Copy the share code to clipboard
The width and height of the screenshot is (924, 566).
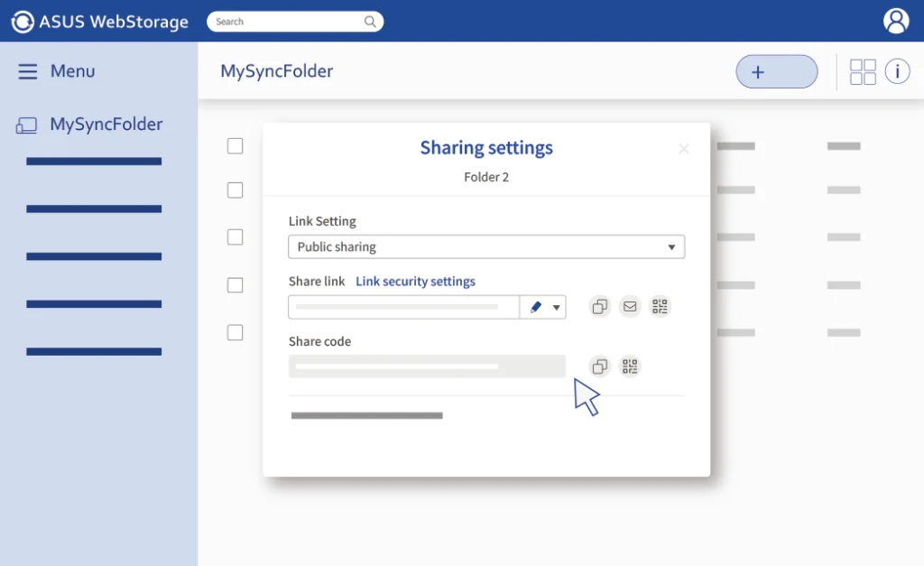(599, 367)
